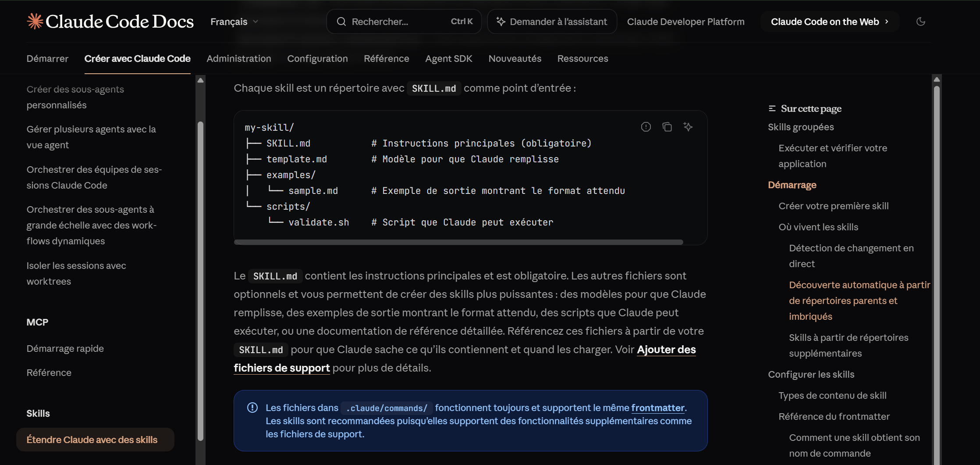Click the code block horizontal scrollbar
This screenshot has width=980, height=465.
pyautogui.click(x=458, y=242)
